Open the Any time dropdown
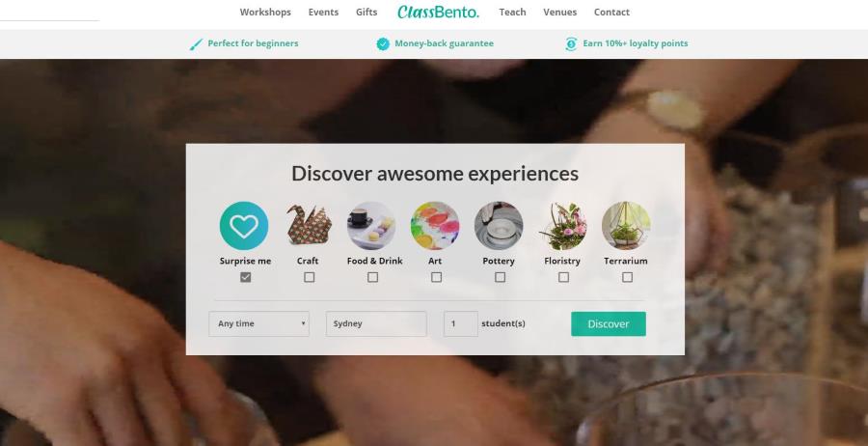Viewport: 868px width, 446px height. tap(259, 323)
